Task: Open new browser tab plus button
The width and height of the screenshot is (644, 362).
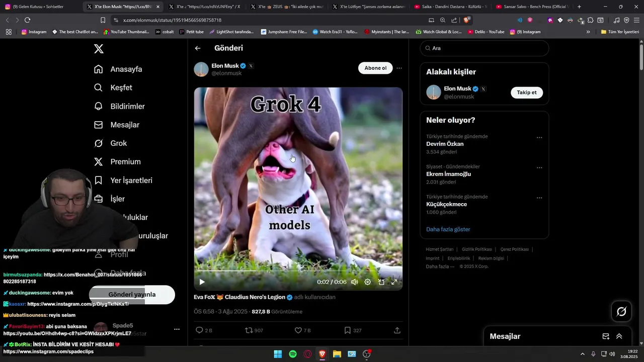Action: [579, 7]
